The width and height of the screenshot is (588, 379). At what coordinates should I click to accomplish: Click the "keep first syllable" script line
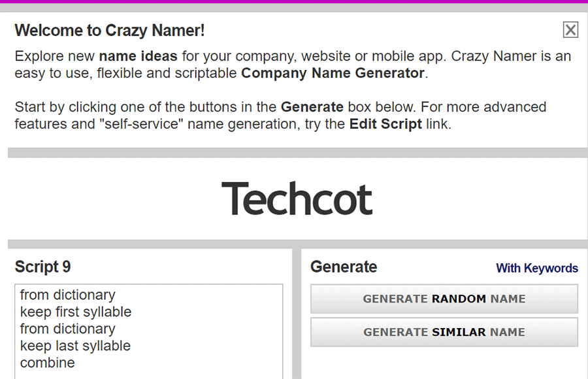coord(75,312)
